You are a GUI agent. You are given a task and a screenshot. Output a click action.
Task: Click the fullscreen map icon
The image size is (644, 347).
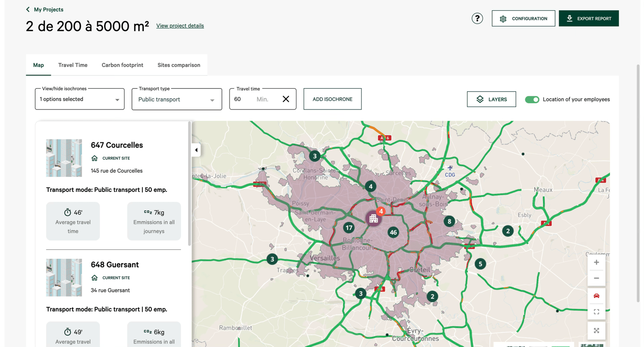[596, 312]
